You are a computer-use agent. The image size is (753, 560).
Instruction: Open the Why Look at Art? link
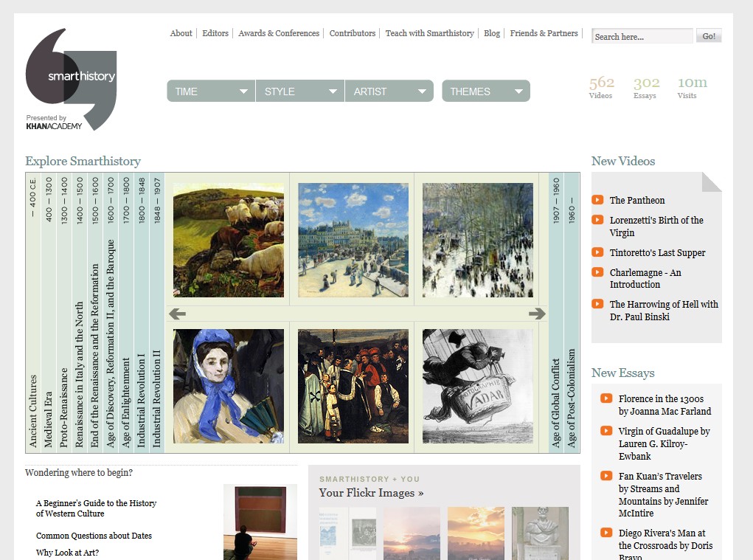pyautogui.click(x=67, y=553)
